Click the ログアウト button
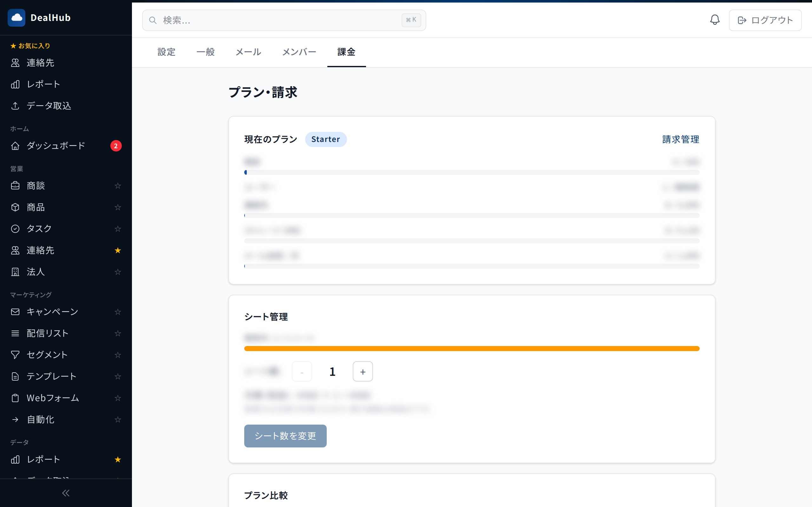Viewport: 812px width, 507px height. pyautogui.click(x=765, y=20)
